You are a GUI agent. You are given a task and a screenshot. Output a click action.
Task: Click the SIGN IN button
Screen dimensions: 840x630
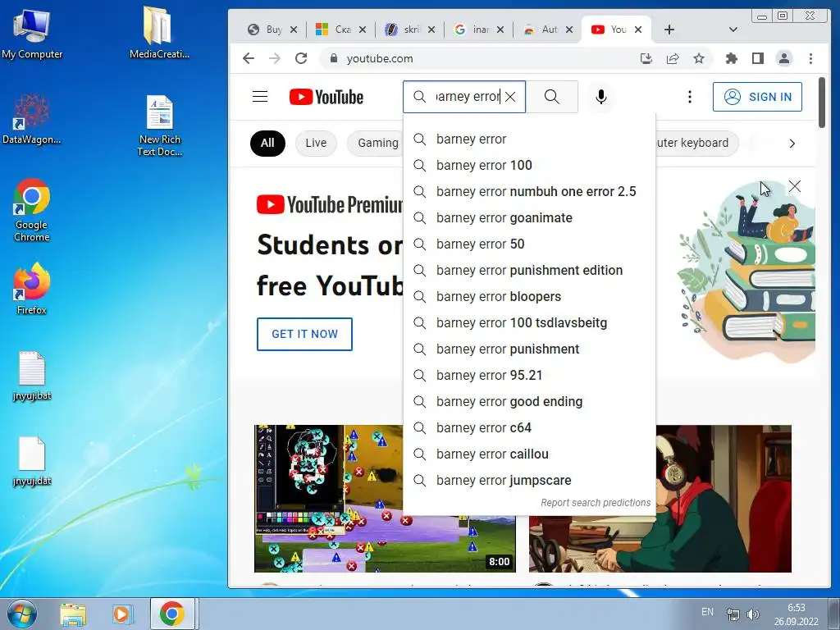[x=757, y=97]
